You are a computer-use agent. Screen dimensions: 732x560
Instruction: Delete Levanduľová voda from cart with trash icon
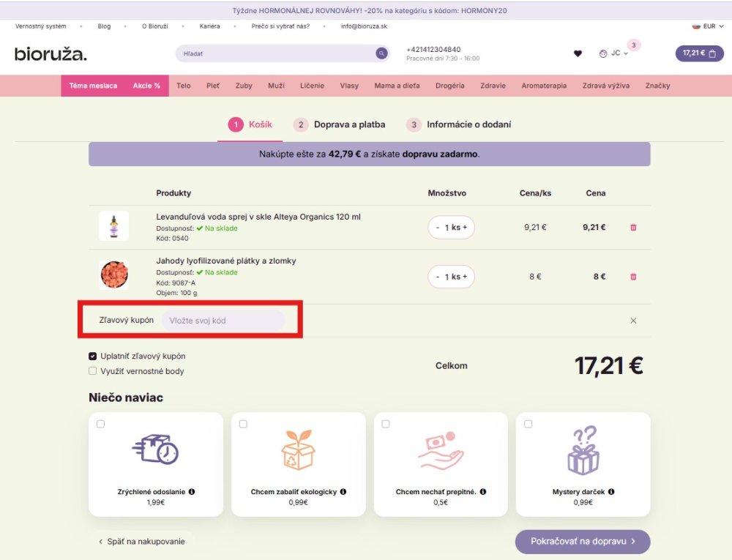click(x=633, y=228)
